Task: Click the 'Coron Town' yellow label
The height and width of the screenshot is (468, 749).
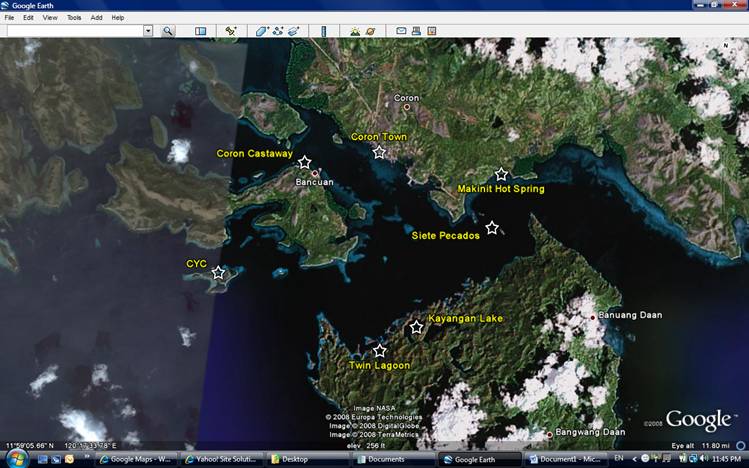Action: coord(379,137)
